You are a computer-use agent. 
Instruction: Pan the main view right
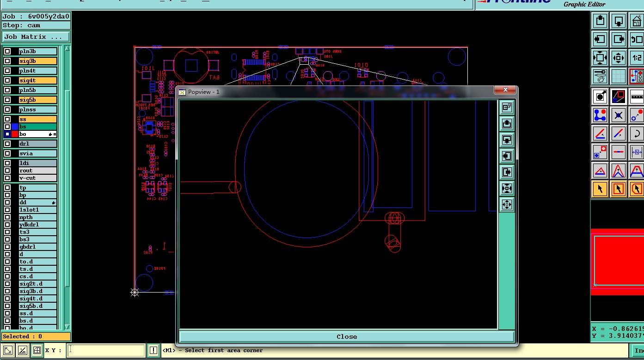619,39
